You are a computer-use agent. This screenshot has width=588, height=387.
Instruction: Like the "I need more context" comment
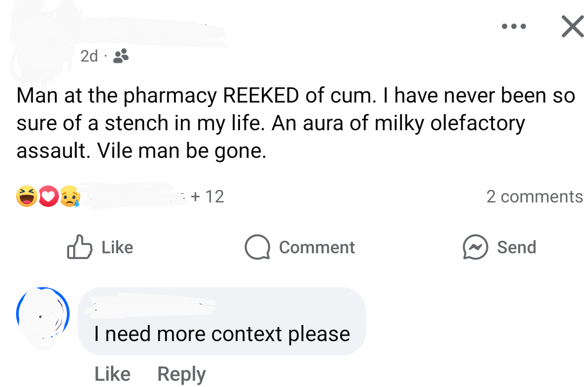coord(112,374)
